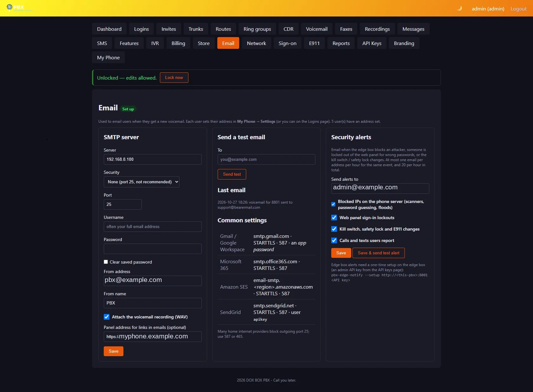The width and height of the screenshot is (533, 392).
Task: Click the SMTP Password field
Action: click(x=153, y=249)
